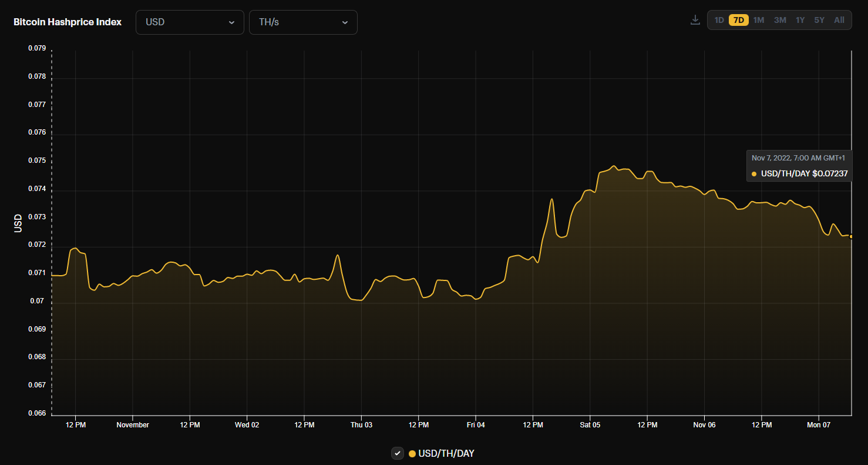The height and width of the screenshot is (465, 868).
Task: Click the 0.07 y-axis value
Action: point(37,302)
